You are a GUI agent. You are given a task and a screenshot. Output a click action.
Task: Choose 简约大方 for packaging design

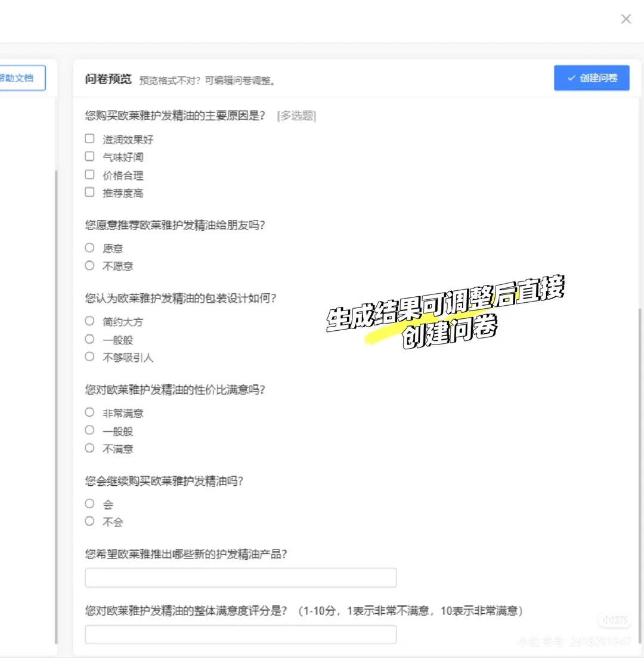coord(89,321)
